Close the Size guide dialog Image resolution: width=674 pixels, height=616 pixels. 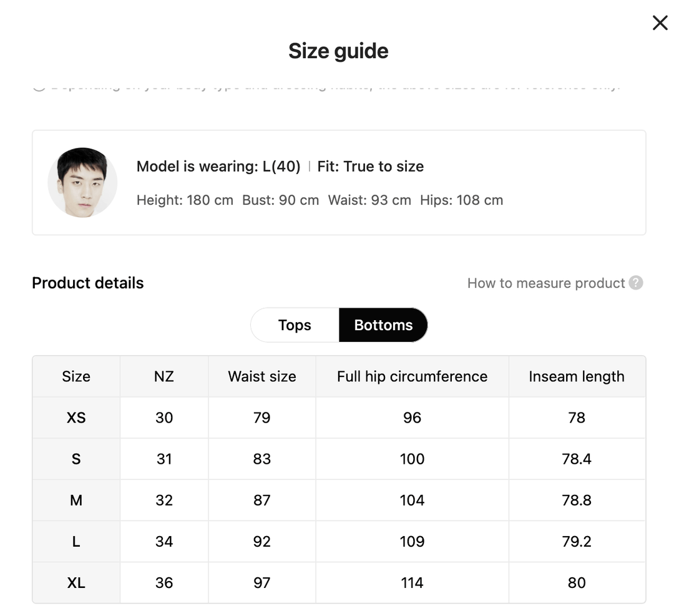click(x=660, y=23)
